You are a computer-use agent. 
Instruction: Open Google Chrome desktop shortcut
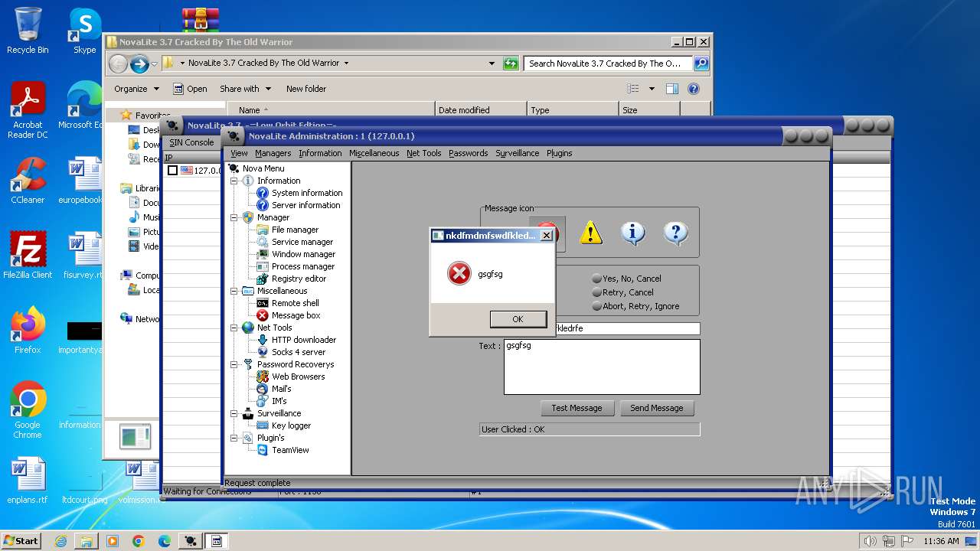point(28,410)
